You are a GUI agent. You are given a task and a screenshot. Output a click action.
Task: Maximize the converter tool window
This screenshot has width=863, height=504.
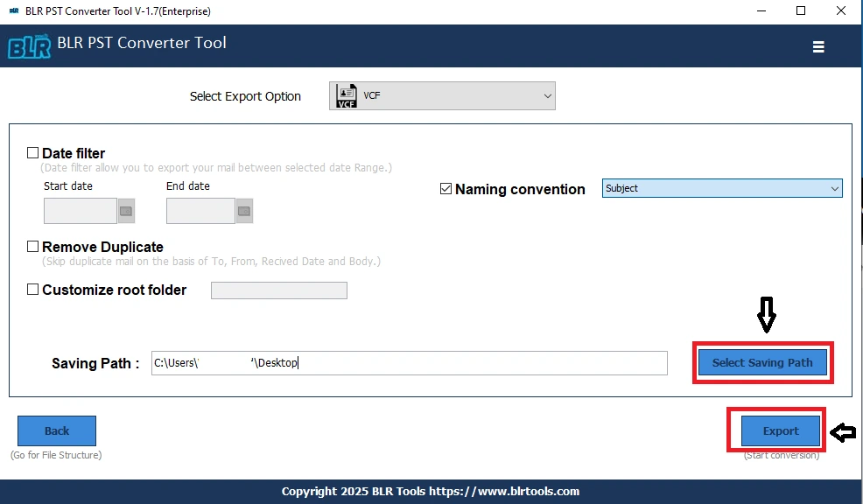(801, 11)
